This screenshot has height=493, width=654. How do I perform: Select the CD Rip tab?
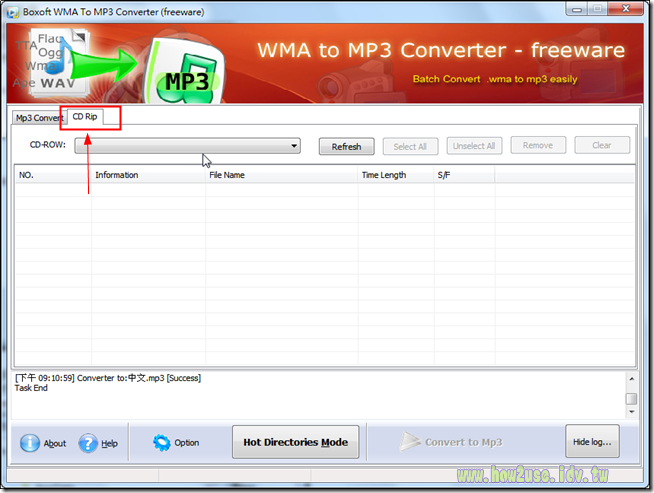tap(85, 117)
